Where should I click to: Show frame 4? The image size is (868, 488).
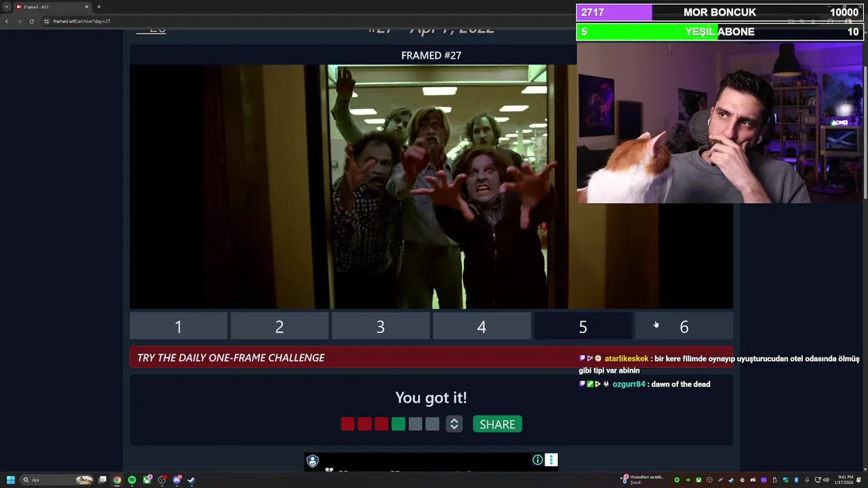481,327
